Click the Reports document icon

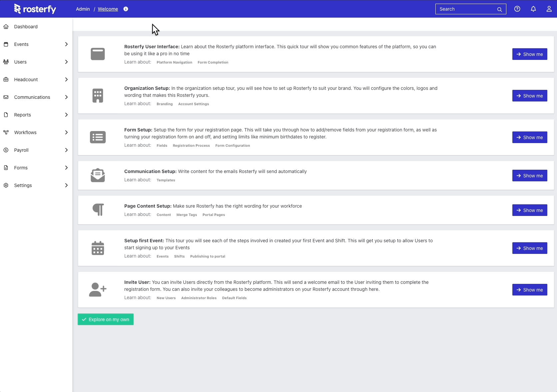6,115
